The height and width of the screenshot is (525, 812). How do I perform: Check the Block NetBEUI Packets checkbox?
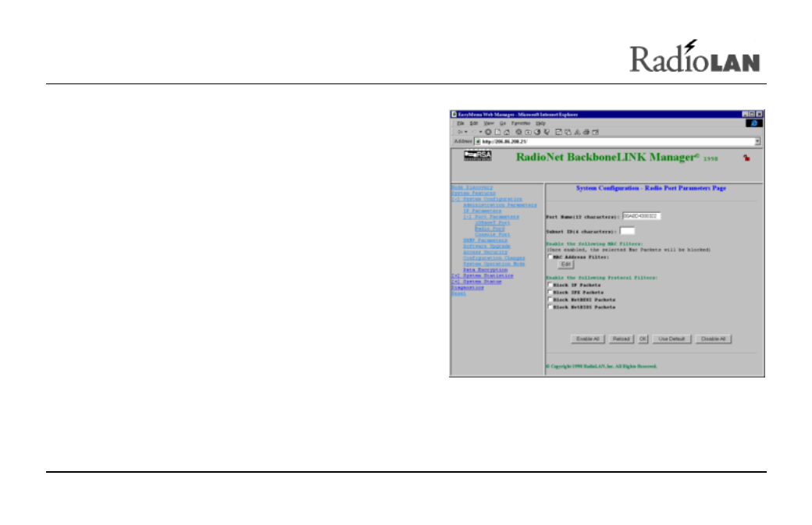(550, 299)
